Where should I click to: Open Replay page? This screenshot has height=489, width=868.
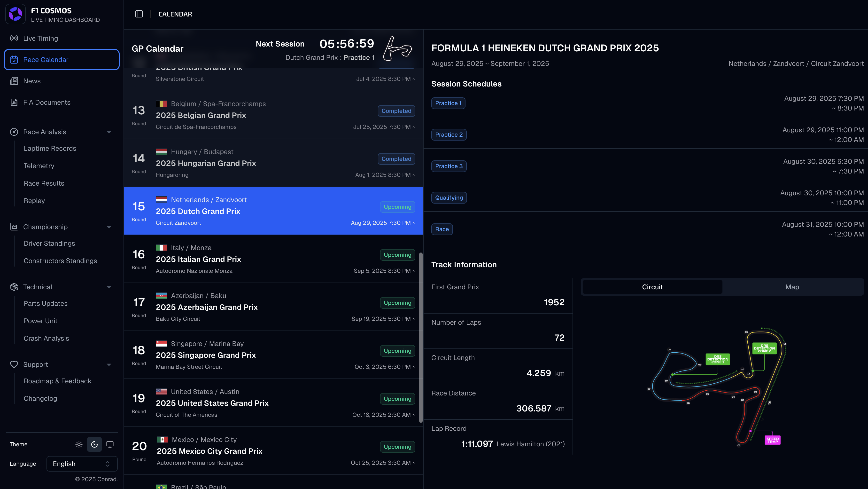[34, 201]
